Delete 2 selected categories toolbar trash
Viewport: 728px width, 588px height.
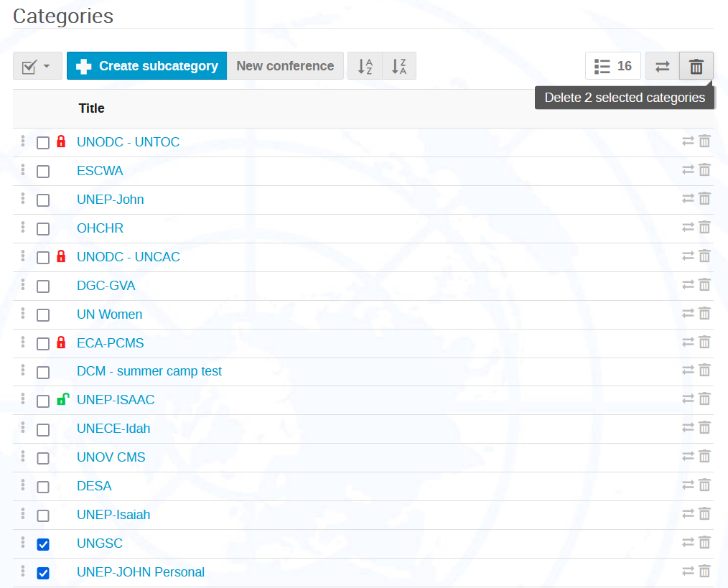696,66
